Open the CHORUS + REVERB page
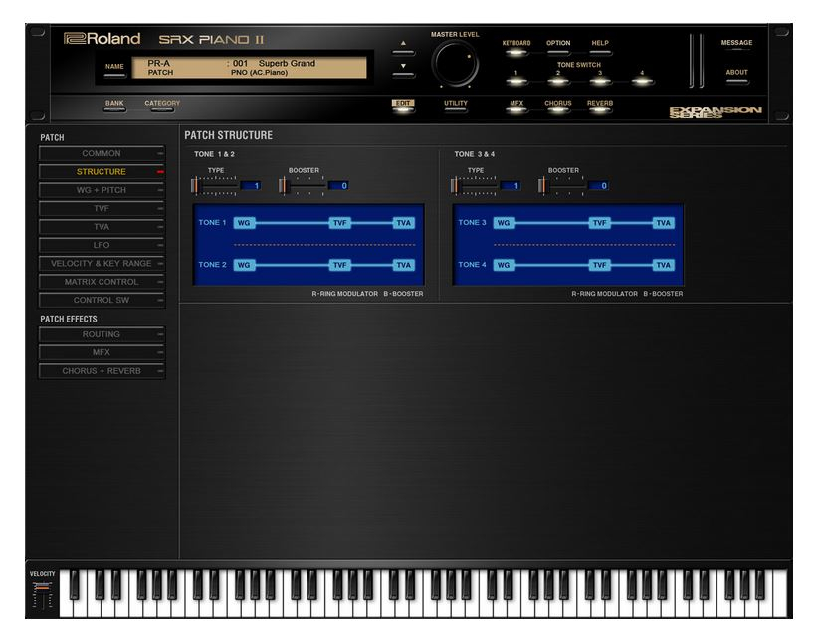The height and width of the screenshot is (644, 818). point(102,371)
